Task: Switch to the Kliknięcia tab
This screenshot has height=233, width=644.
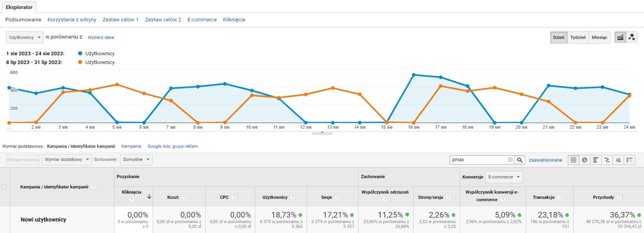Action: (234, 20)
